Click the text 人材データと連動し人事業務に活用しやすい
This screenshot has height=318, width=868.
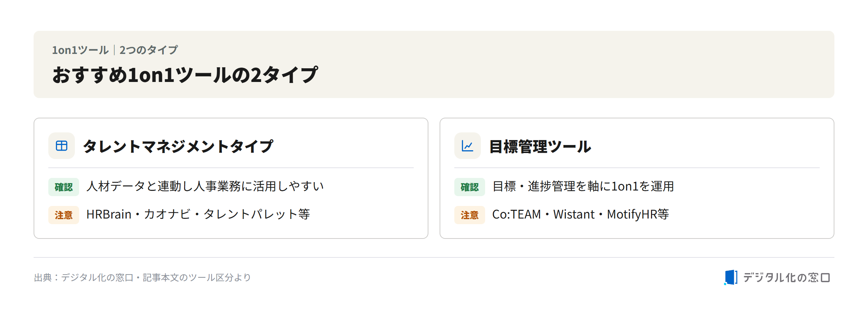pos(205,186)
